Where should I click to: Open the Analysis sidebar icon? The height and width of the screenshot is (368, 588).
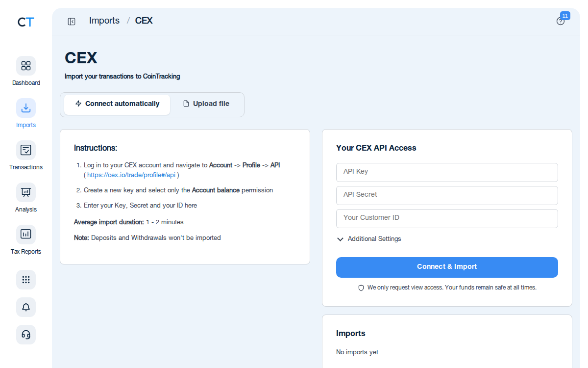[26, 192]
